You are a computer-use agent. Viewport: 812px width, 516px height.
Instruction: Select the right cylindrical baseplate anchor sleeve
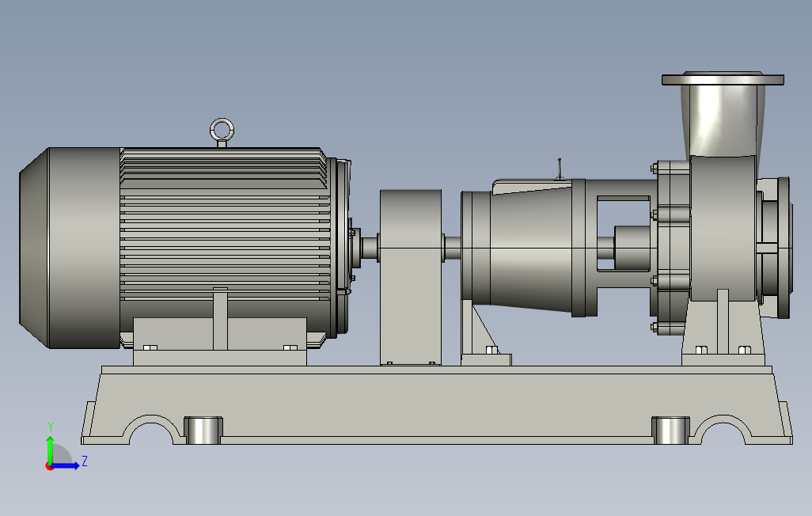point(670,430)
